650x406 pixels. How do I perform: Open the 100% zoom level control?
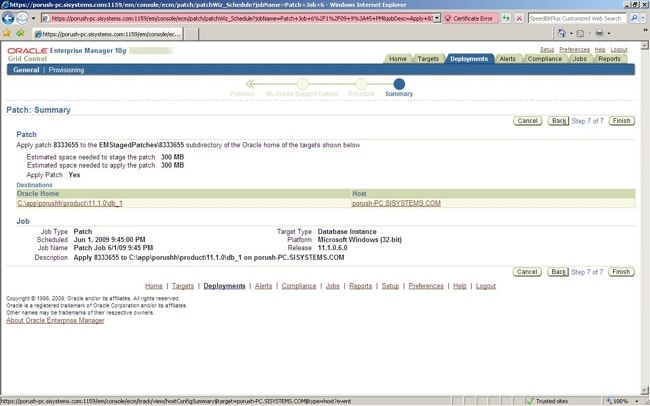[621, 401]
